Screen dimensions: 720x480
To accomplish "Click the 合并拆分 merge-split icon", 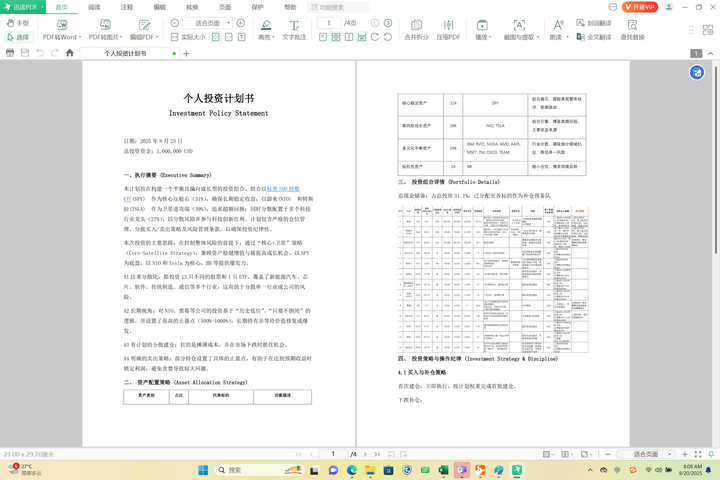I will pos(415,24).
